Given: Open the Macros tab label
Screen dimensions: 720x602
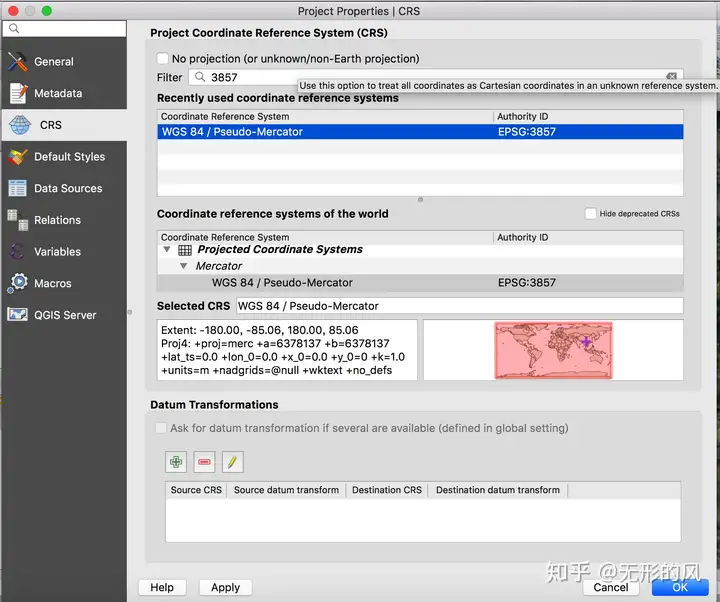Looking at the screenshot, I should 53,283.
